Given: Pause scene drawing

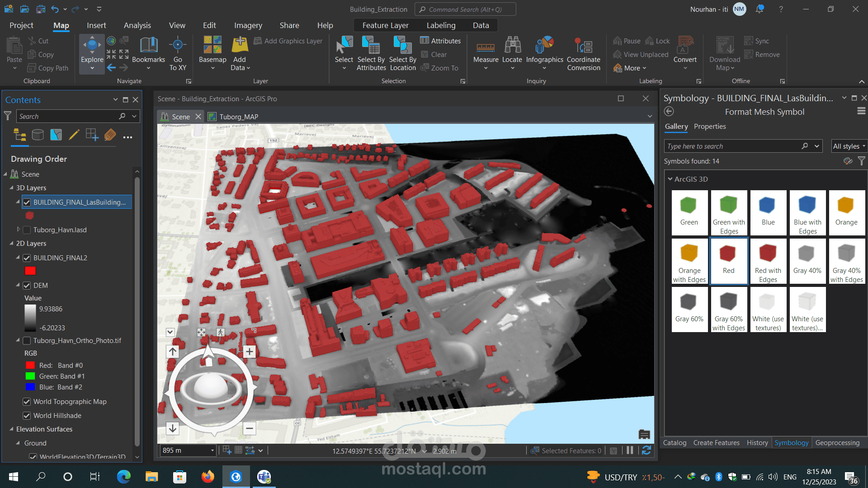Looking at the screenshot, I should pyautogui.click(x=630, y=450).
